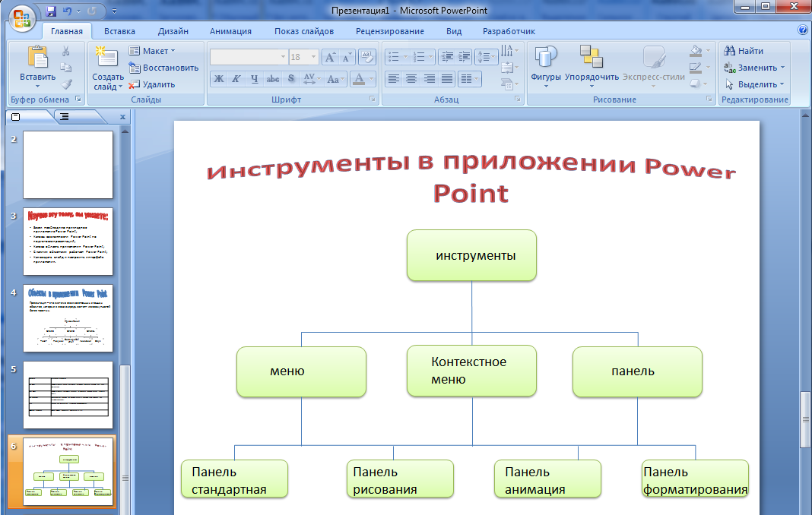The height and width of the screenshot is (515, 812).
Task: Switch to the Вставка tab
Action: 119,31
